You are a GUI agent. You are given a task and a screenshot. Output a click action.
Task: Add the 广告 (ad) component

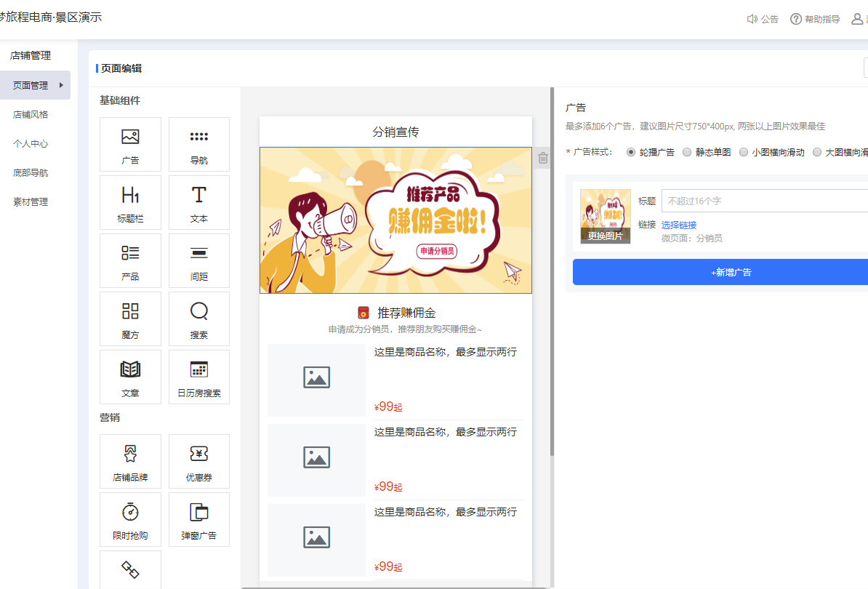(x=130, y=144)
